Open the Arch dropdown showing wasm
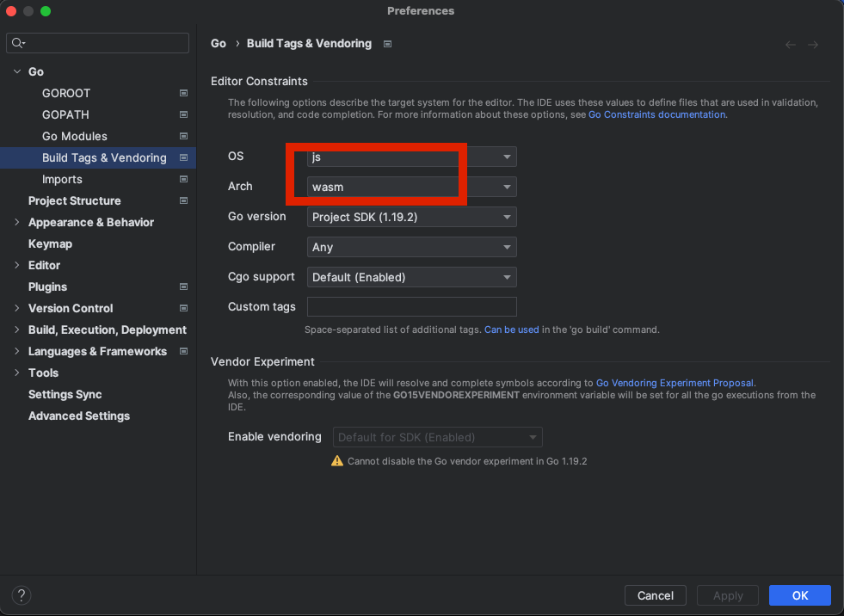Viewport: 844px width, 616px height. (x=411, y=187)
